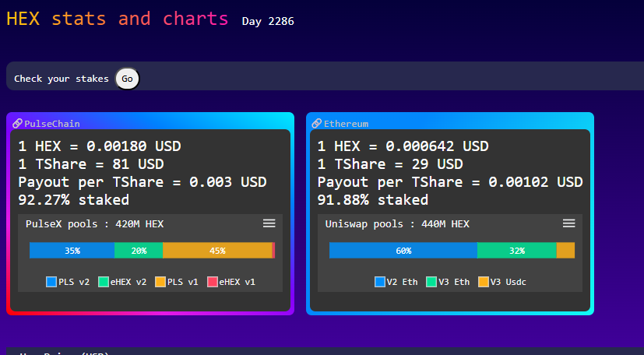Click the PulseX pools : 420M HEX title

point(94,224)
